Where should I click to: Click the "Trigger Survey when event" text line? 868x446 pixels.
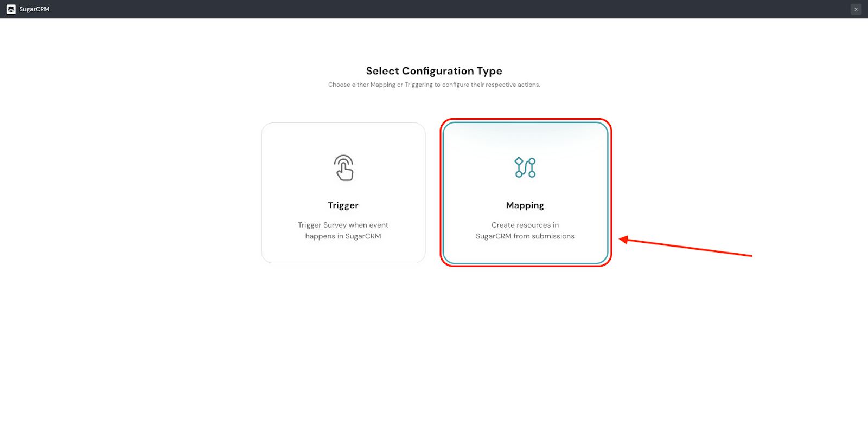(343, 225)
